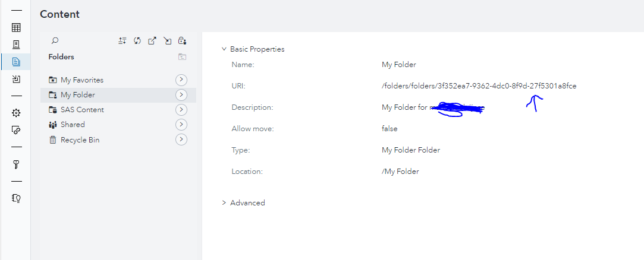Click the export arrow toolbar icon

(152, 41)
